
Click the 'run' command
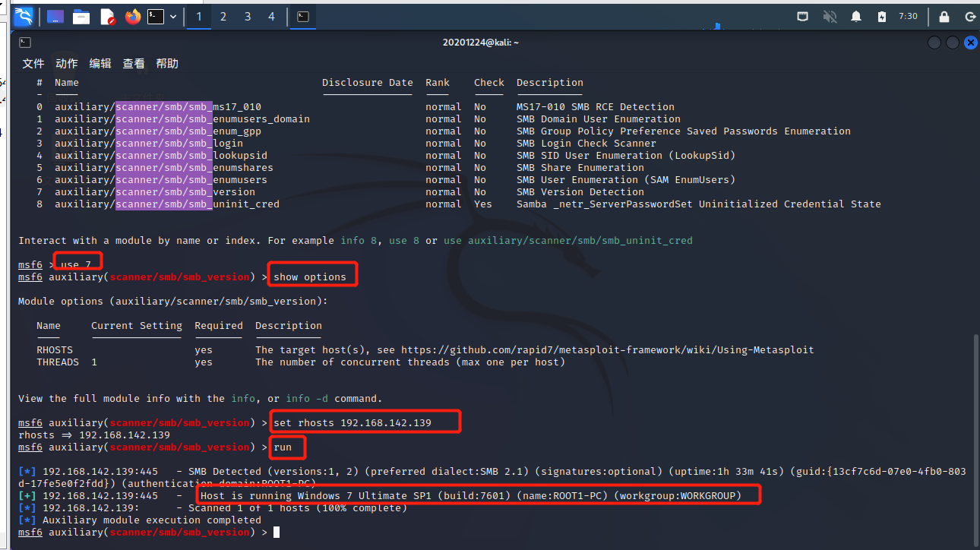(283, 447)
